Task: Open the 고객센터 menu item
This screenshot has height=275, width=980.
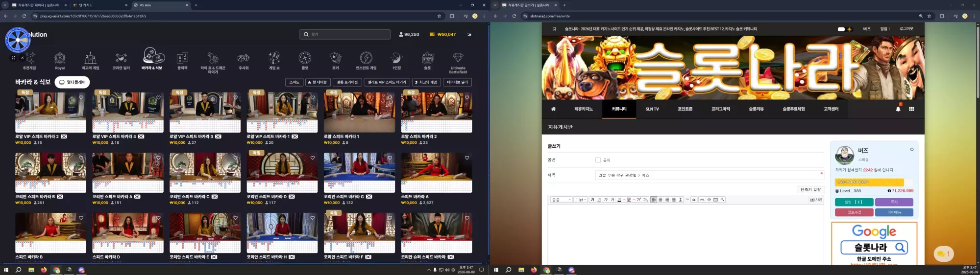Action: click(x=831, y=109)
